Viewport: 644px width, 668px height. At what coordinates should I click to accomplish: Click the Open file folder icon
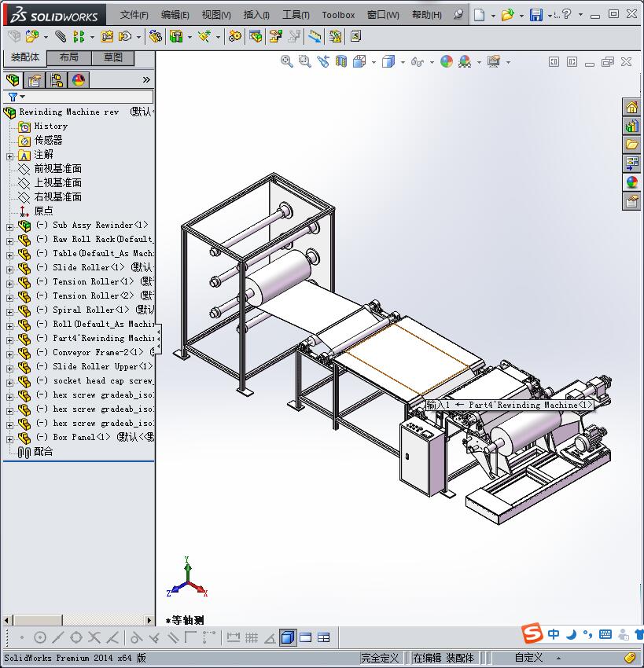pos(507,15)
